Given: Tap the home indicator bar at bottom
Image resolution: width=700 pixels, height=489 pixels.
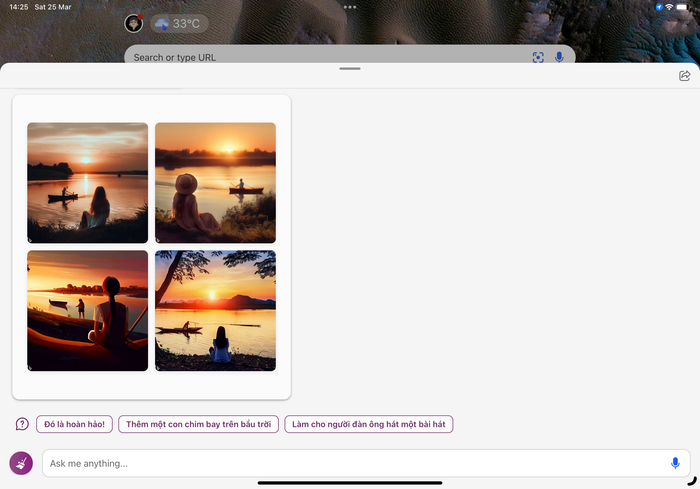Looking at the screenshot, I should pyautogui.click(x=350, y=483).
